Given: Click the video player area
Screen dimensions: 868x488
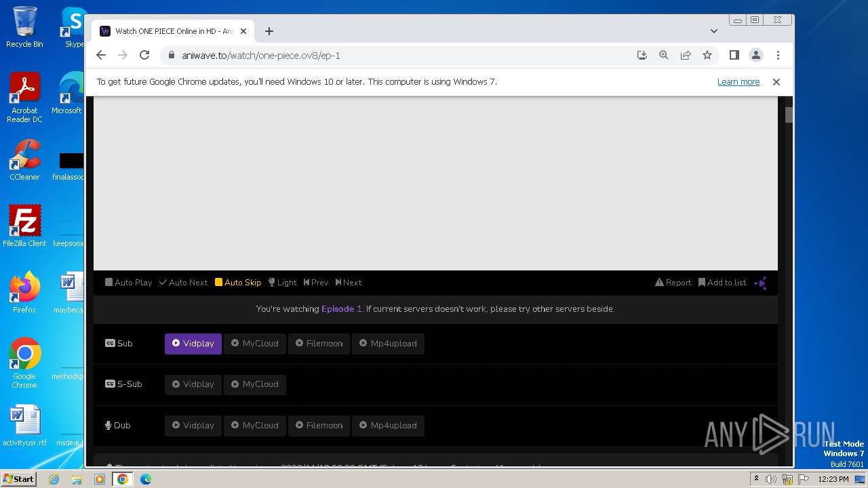Looking at the screenshot, I should click(x=435, y=184).
